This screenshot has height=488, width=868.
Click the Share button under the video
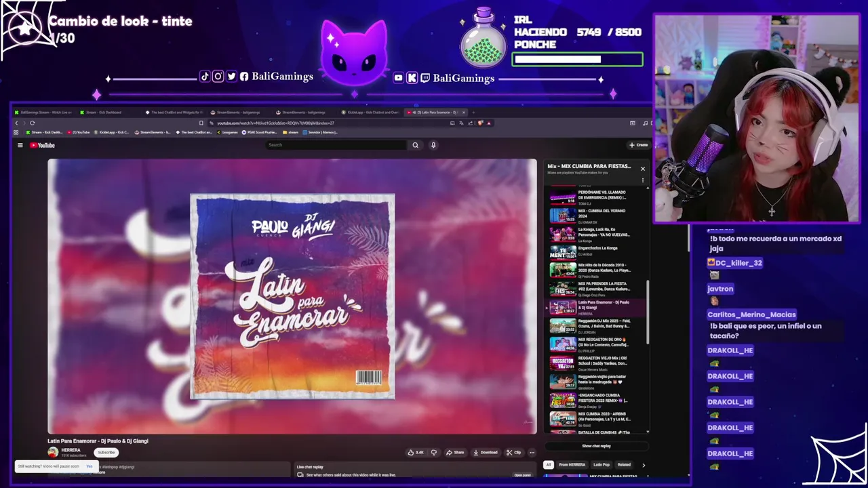(x=455, y=452)
